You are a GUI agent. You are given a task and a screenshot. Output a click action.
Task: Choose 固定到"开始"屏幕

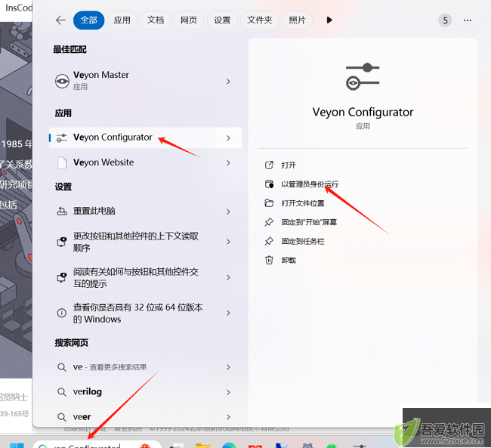tap(301, 222)
